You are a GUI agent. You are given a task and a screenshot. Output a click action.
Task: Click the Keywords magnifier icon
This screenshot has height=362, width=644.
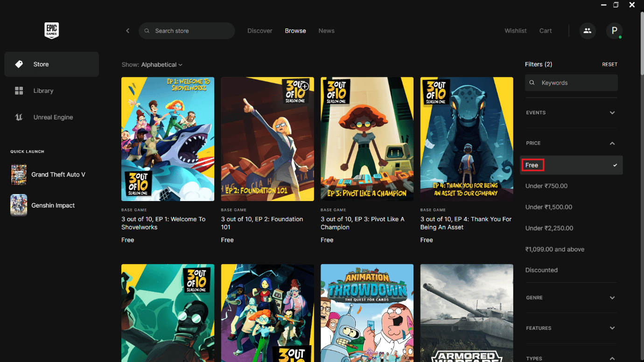(x=532, y=83)
